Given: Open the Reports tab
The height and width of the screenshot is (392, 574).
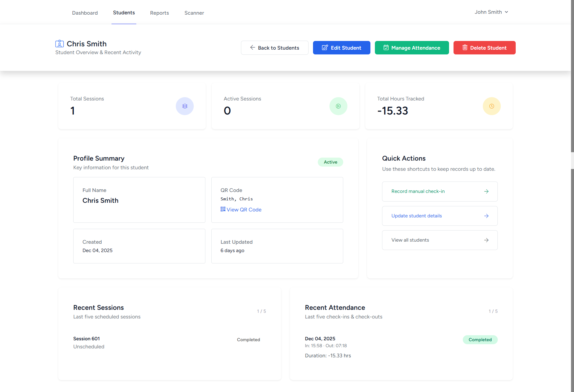Looking at the screenshot, I should coord(159,13).
